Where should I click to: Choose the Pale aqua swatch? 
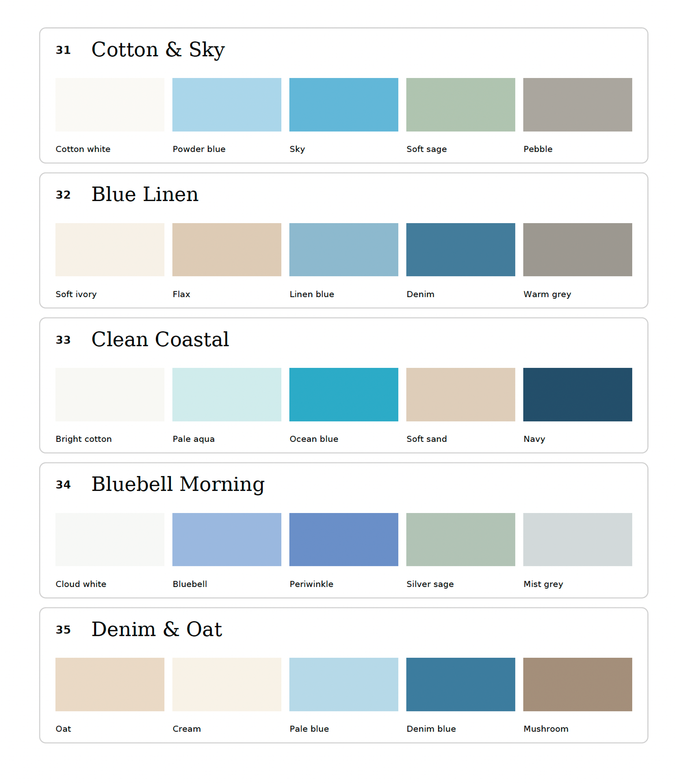[x=227, y=394]
